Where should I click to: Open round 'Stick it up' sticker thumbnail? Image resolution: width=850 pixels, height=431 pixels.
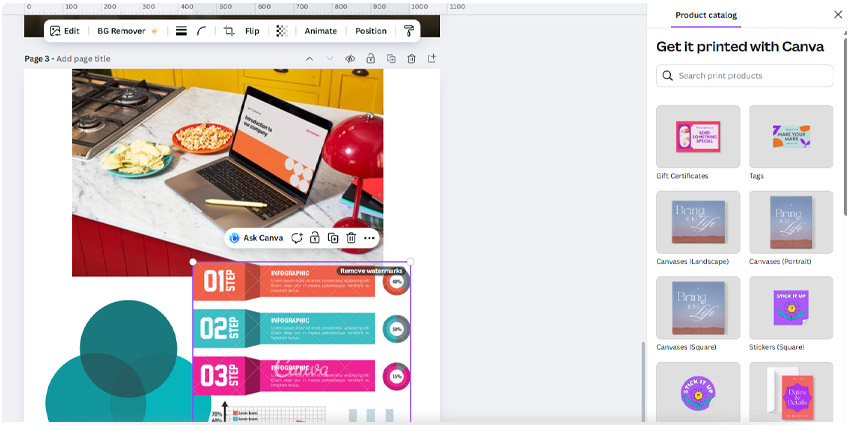[x=698, y=392]
